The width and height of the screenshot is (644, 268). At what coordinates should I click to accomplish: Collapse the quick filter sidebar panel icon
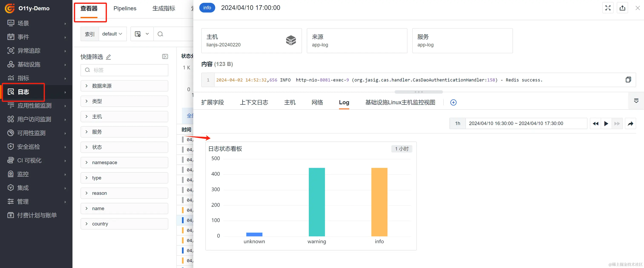pyautogui.click(x=165, y=57)
